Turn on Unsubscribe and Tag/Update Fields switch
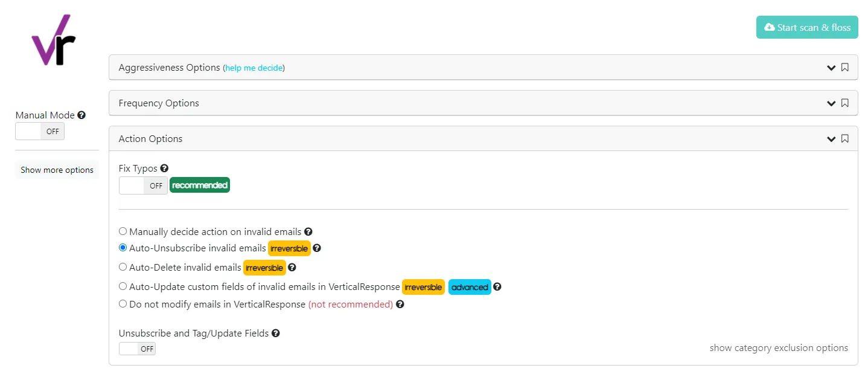This screenshot has height=377, width=868. pos(137,349)
